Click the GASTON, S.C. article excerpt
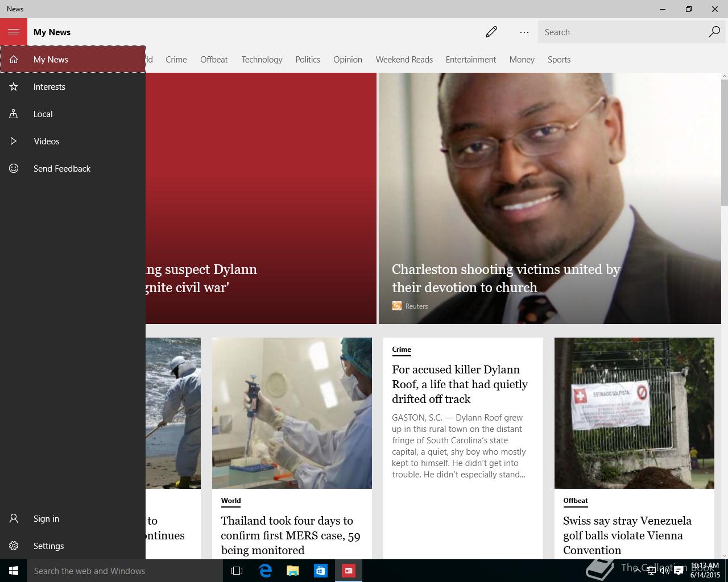728x582 pixels. pyautogui.click(x=460, y=446)
